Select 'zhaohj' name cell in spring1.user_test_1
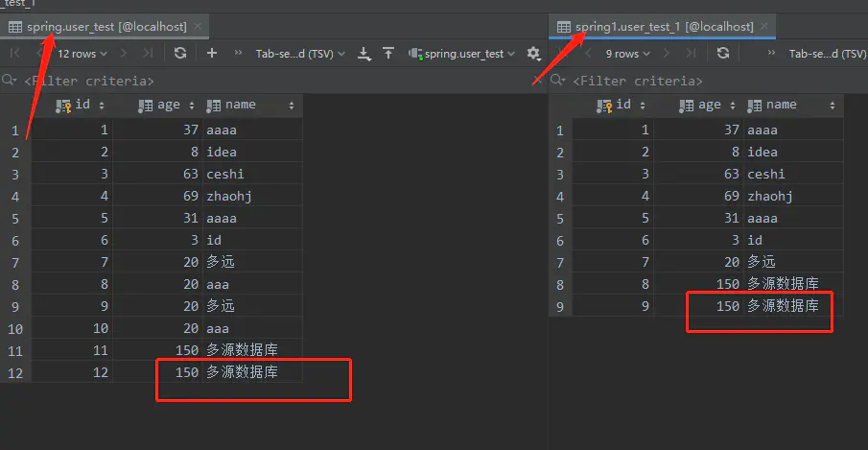Viewport: 868px width, 450px height. (x=793, y=196)
